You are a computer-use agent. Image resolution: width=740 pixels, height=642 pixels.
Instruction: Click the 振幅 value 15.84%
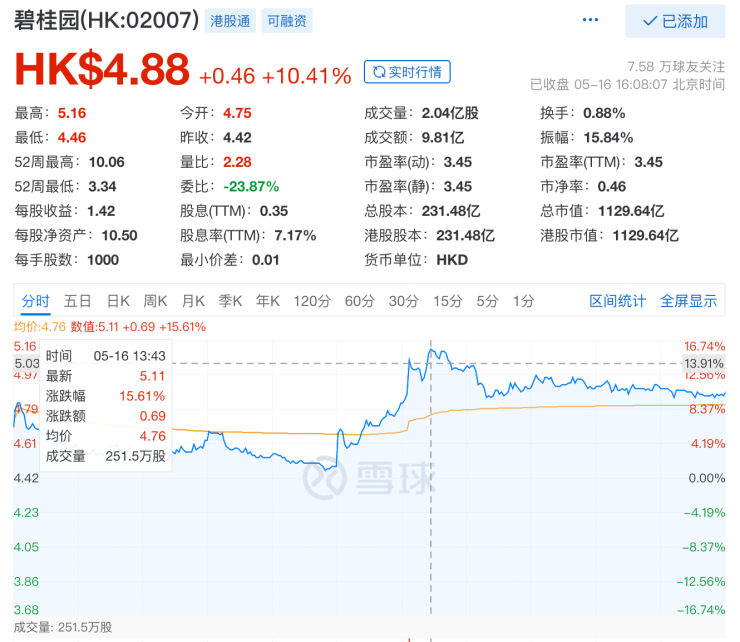pos(608,137)
